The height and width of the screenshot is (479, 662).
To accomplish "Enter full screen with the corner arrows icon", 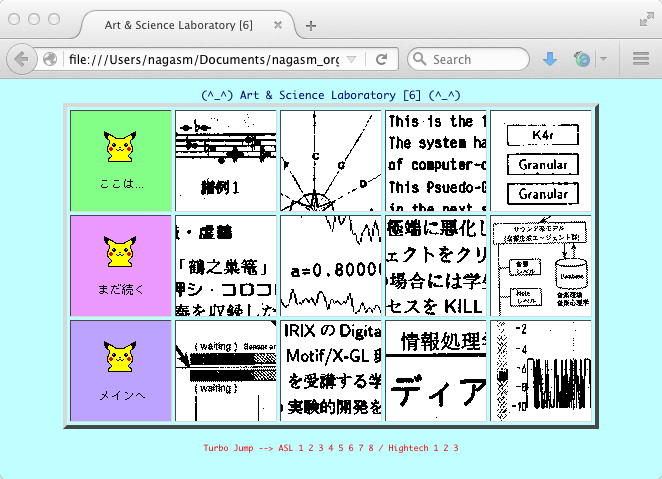I will point(646,19).
